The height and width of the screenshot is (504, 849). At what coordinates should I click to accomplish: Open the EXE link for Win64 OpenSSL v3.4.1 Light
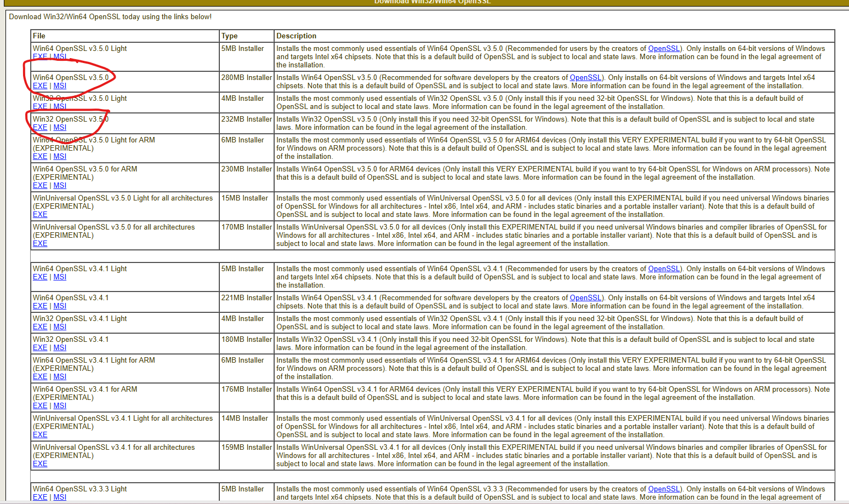click(40, 277)
